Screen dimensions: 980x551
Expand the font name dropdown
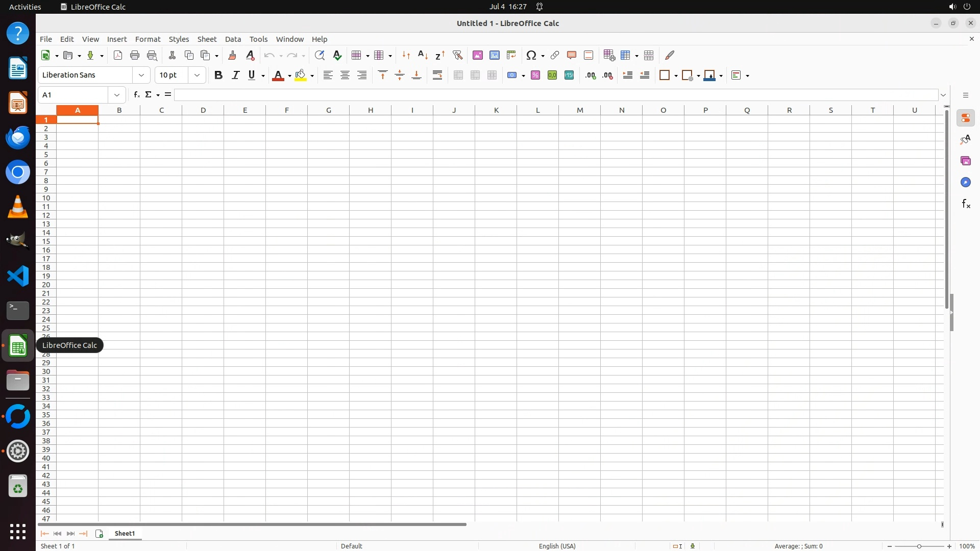click(141, 75)
